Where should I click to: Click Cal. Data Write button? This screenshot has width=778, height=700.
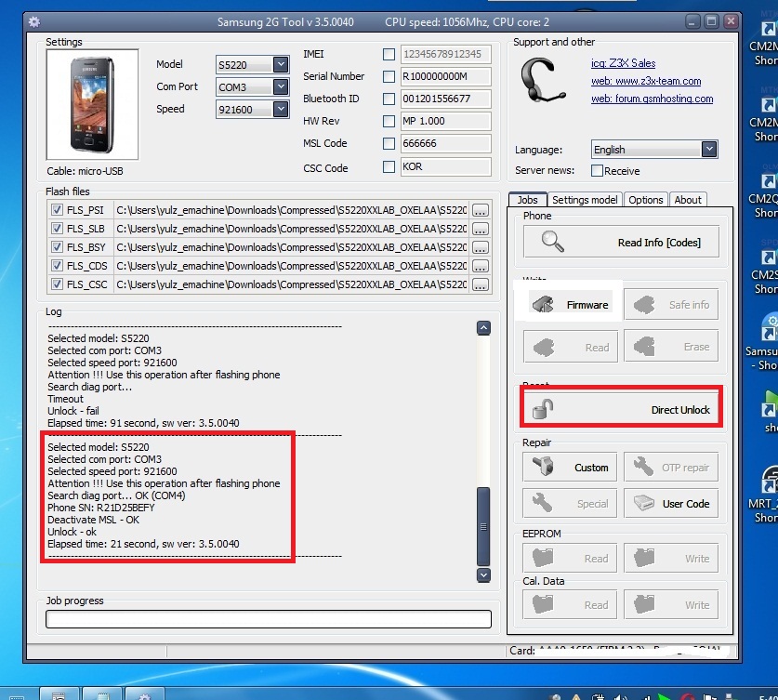pos(671,605)
